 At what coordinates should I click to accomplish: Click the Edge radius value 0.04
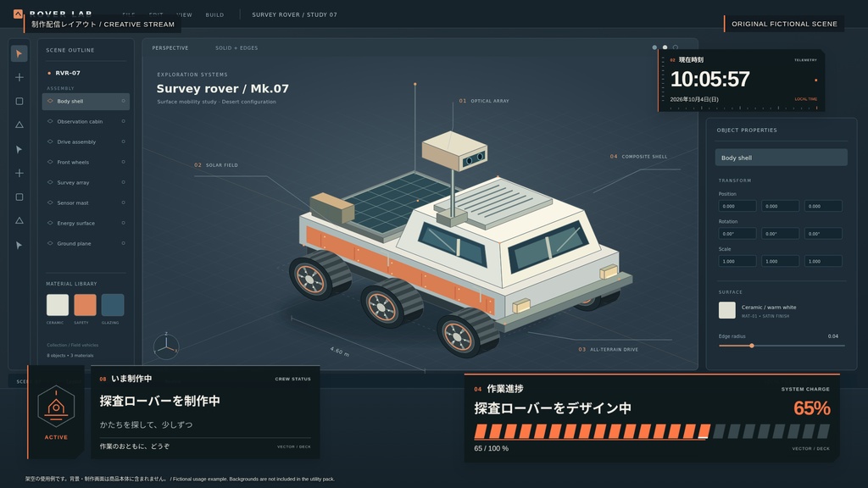[x=833, y=336]
